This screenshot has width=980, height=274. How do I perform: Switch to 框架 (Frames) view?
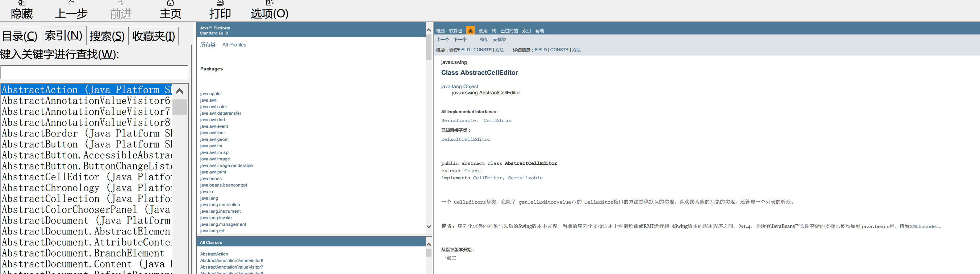(x=484, y=40)
